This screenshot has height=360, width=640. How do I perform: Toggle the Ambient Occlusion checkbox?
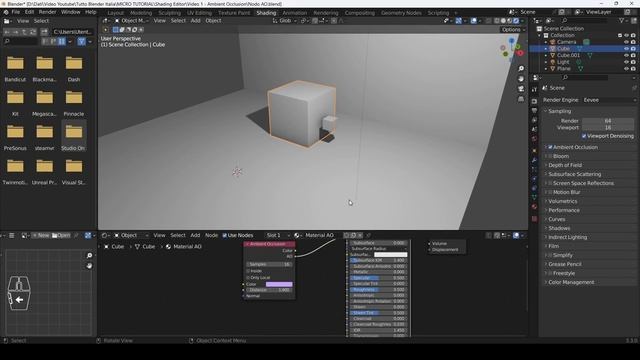coord(550,147)
